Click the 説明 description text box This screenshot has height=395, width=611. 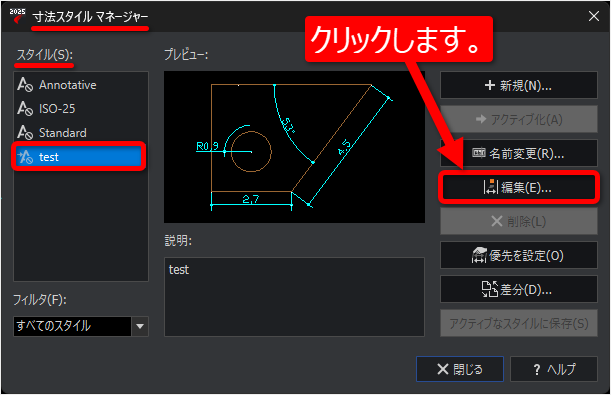[x=294, y=297]
